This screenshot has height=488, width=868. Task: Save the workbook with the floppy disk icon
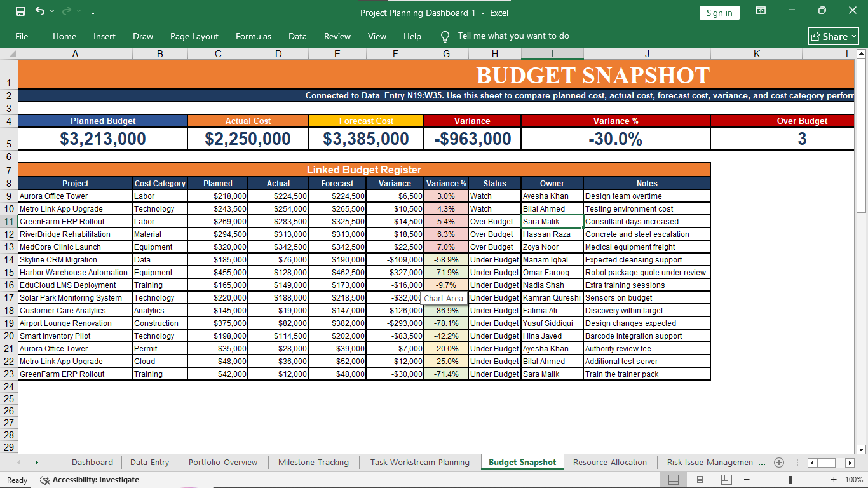point(20,11)
